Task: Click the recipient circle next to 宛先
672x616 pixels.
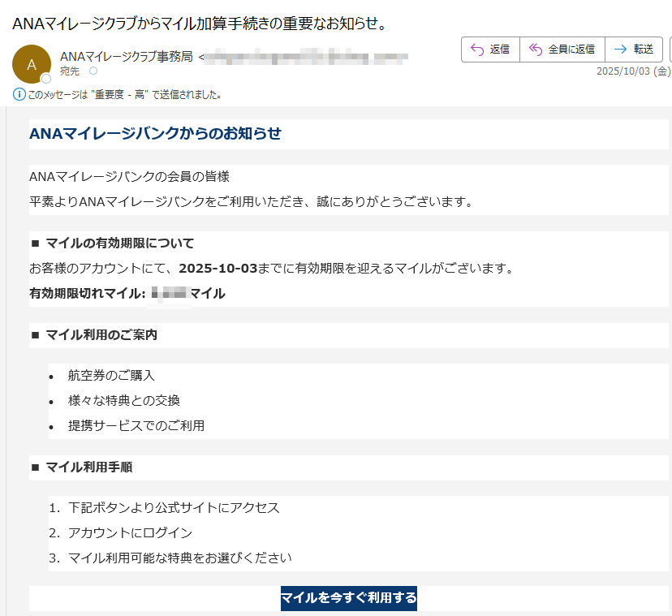Action: 93,71
